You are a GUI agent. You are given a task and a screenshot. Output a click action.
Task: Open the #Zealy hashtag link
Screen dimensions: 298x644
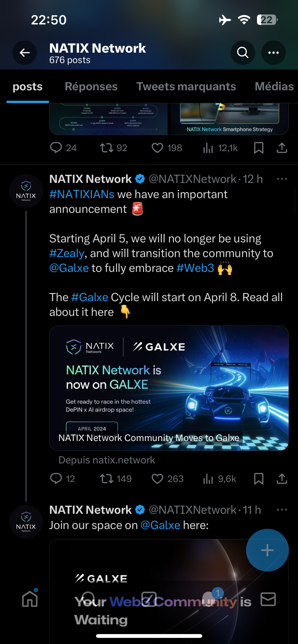point(67,253)
